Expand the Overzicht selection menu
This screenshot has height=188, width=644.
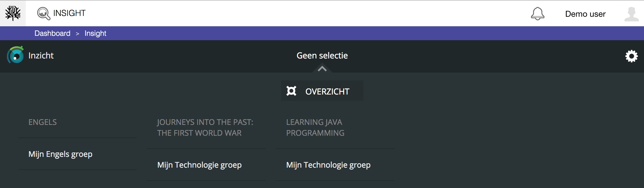pos(322,91)
